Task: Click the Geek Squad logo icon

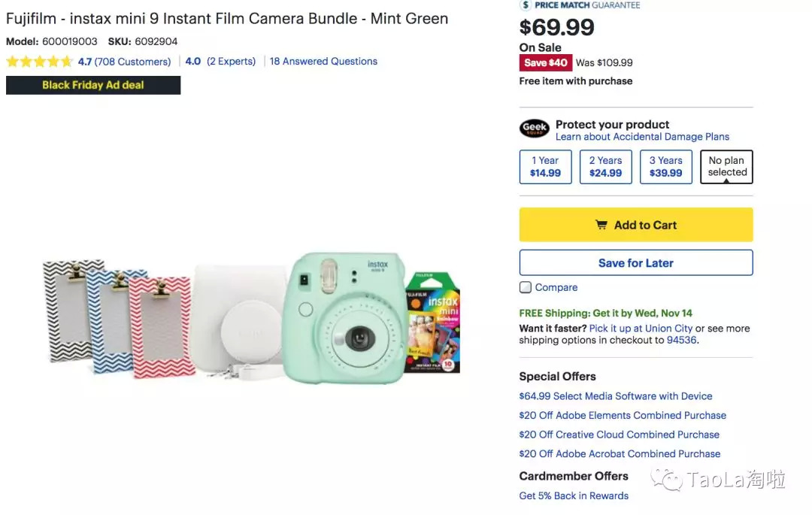Action: (x=535, y=129)
